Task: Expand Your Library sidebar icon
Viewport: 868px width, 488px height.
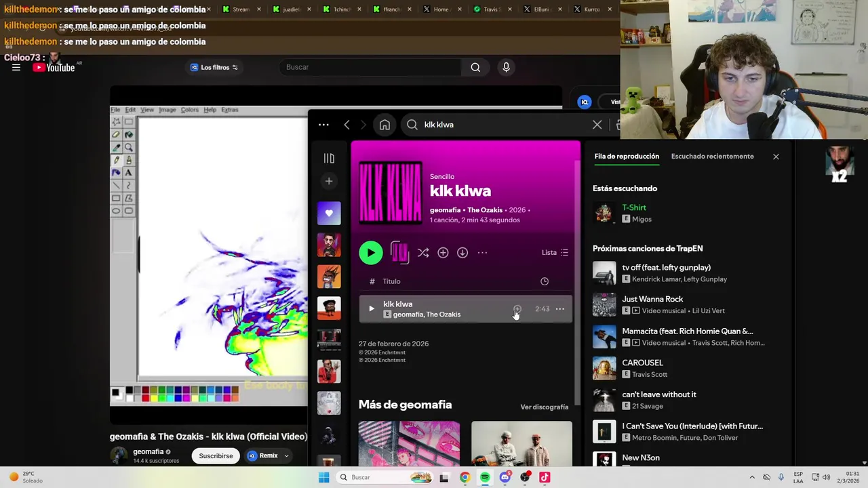Action: click(329, 159)
